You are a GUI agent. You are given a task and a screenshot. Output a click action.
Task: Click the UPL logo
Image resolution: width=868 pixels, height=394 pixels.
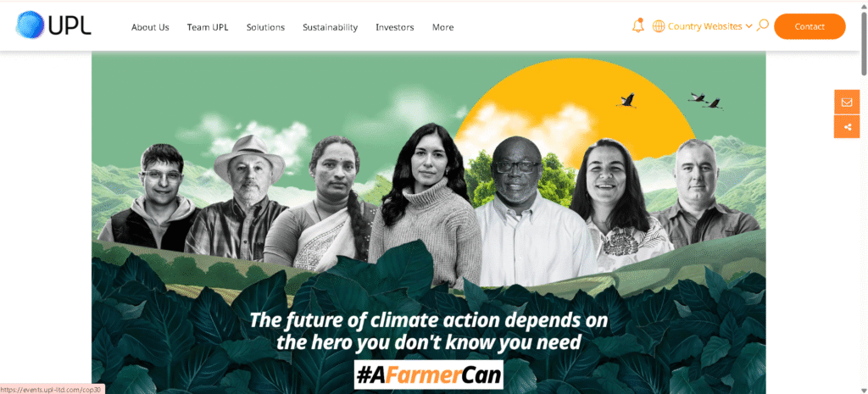point(53,25)
